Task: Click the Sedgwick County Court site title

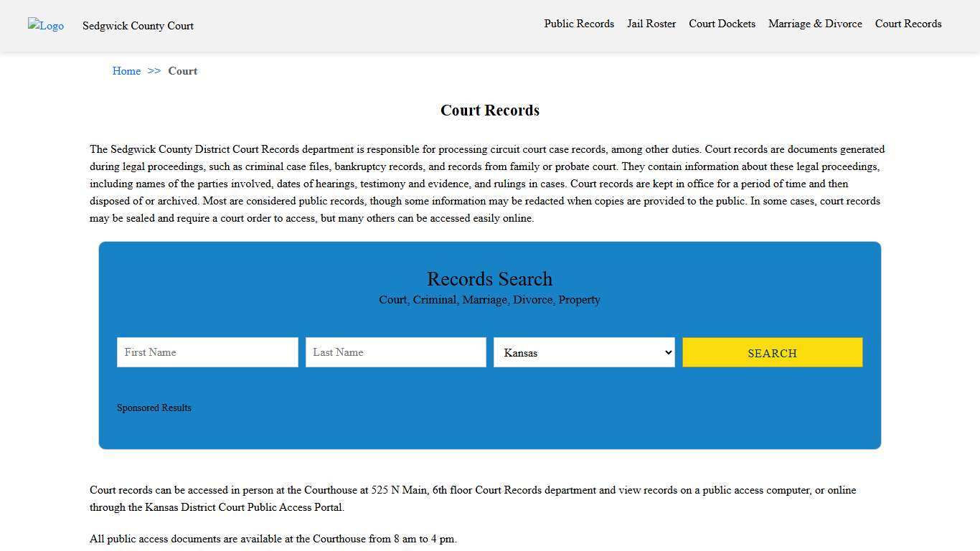Action: [x=138, y=26]
